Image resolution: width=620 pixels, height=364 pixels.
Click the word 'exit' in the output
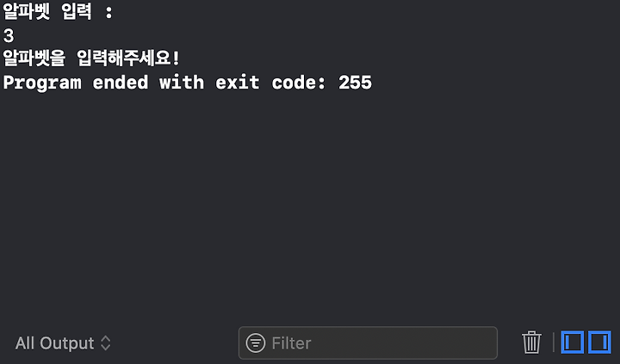click(x=238, y=83)
